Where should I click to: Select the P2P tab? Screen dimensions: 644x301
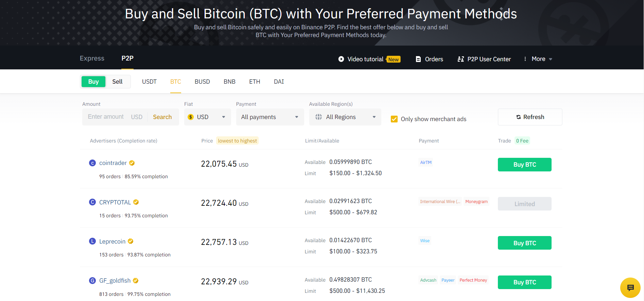(x=127, y=58)
